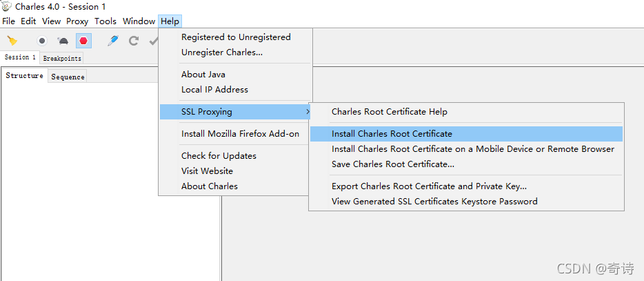Image resolution: width=644 pixels, height=281 pixels.
Task: Select the Structure view tab
Action: [24, 76]
